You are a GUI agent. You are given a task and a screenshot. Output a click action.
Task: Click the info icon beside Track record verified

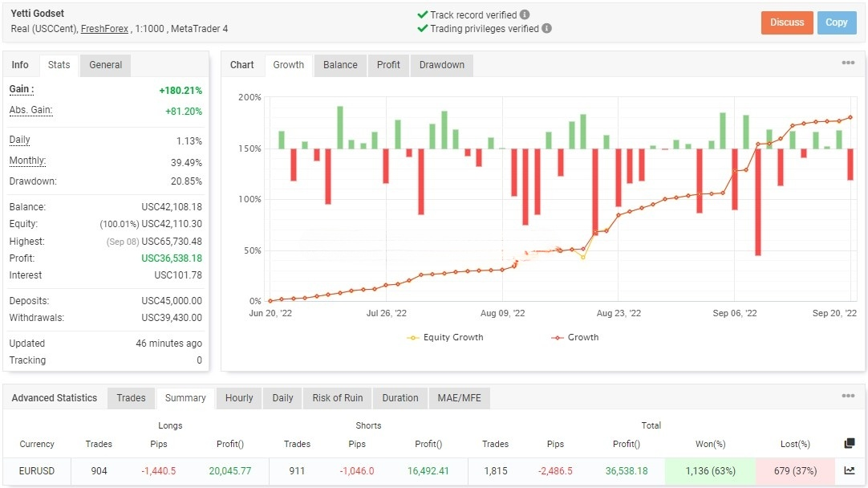click(525, 14)
